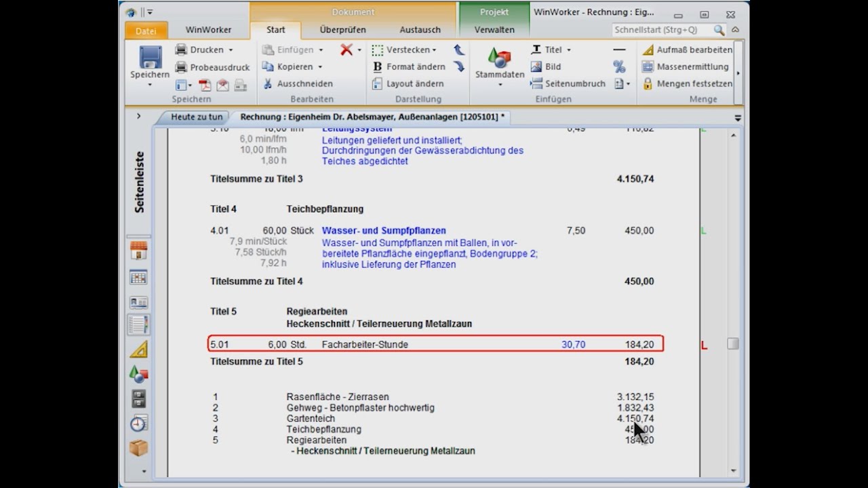Viewport: 868px width, 488px height.
Task: Click the Facharbeiter-Stunde text in row 5.01
Action: tap(365, 344)
